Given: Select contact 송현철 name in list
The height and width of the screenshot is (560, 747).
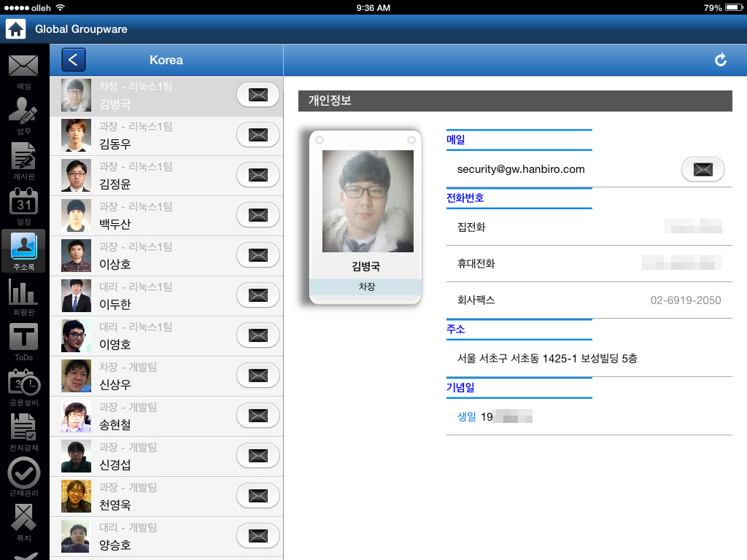Looking at the screenshot, I should pyautogui.click(x=115, y=425).
